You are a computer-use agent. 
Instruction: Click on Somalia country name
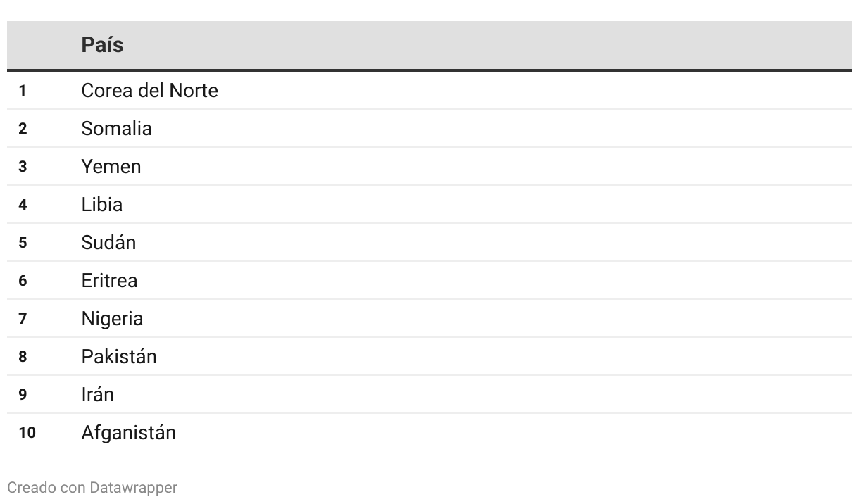click(x=116, y=129)
